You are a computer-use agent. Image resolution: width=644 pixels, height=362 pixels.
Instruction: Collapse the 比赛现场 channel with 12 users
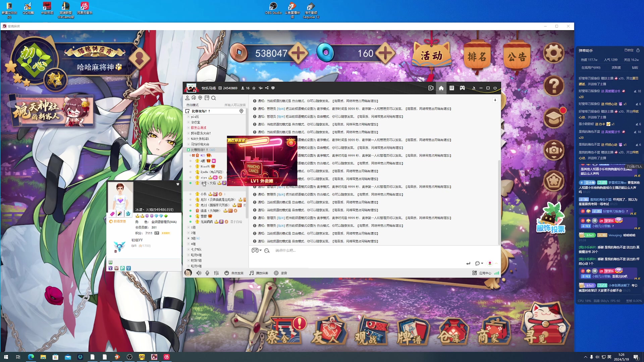pos(189,150)
